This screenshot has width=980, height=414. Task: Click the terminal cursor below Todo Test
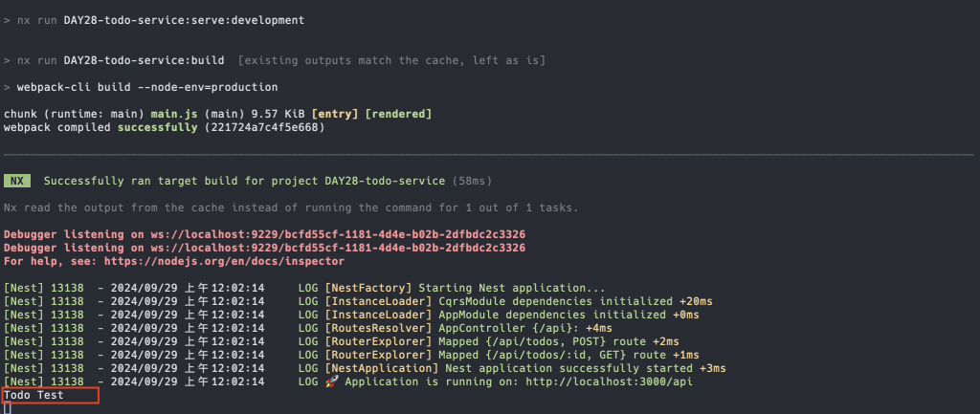click(x=8, y=408)
